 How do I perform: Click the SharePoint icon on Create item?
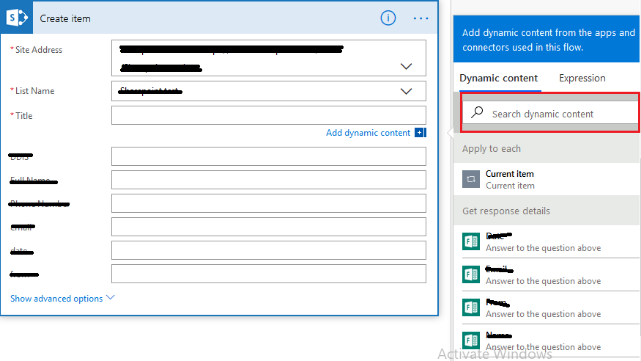point(17,18)
